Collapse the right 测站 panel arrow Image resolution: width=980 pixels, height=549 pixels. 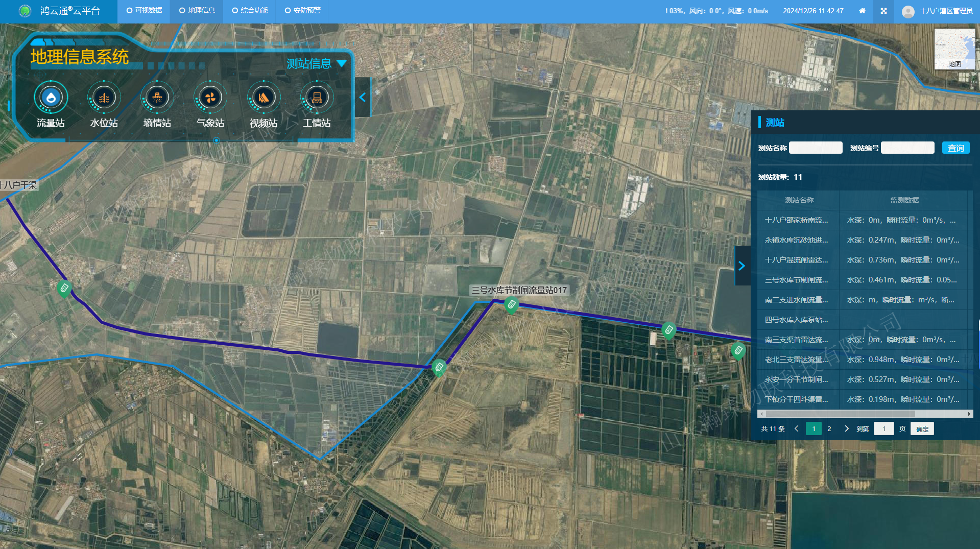tap(742, 266)
